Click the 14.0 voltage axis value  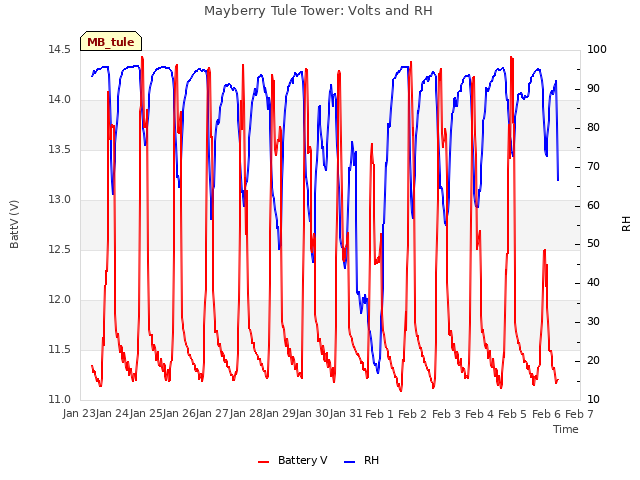coord(59,100)
